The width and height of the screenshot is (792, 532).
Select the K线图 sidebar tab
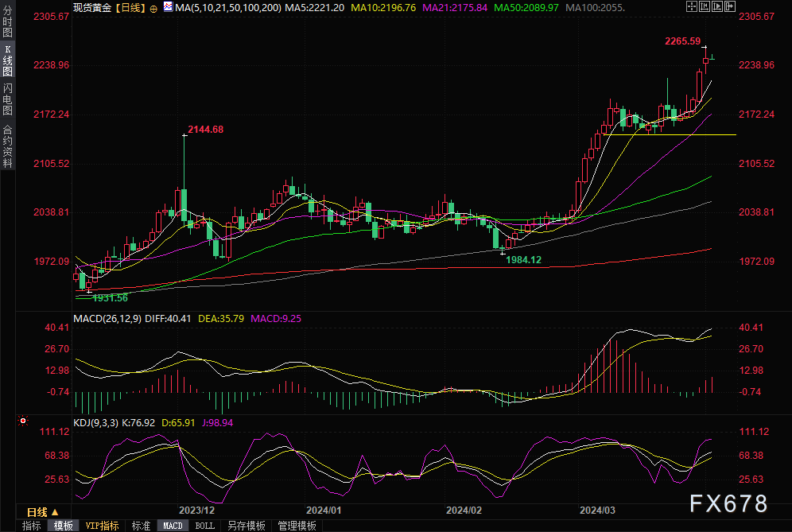(x=7, y=60)
